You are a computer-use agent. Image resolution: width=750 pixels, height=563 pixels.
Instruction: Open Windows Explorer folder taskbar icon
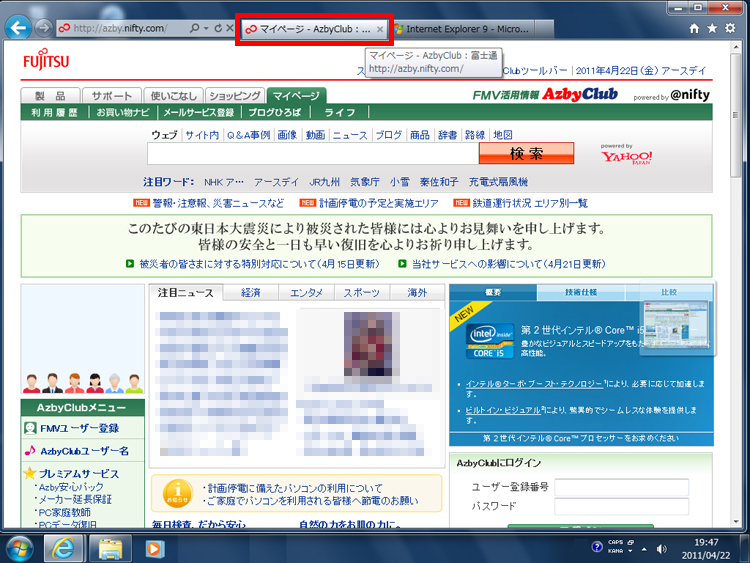(x=110, y=548)
